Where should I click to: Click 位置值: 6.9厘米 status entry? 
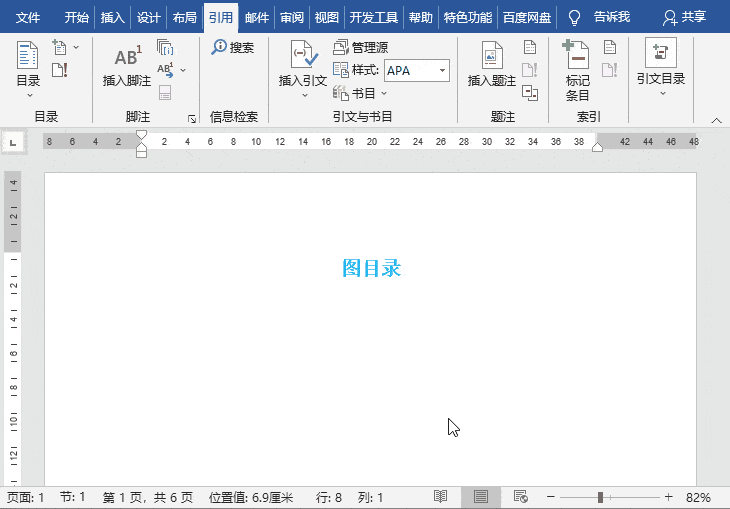pyautogui.click(x=251, y=497)
